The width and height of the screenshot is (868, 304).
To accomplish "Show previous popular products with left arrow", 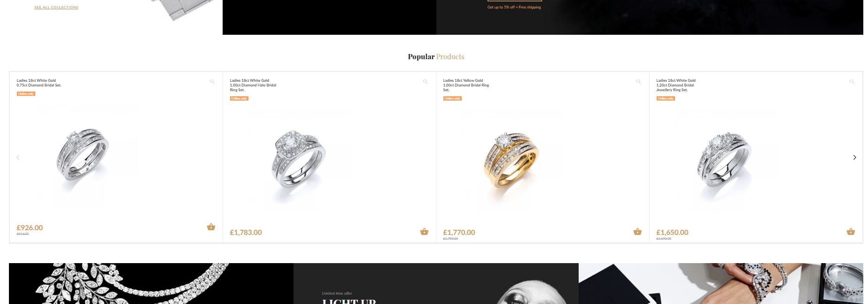I will [x=18, y=157].
